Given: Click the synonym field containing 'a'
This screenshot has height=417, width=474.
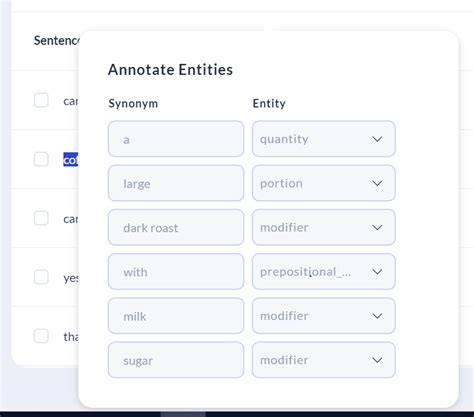Looking at the screenshot, I should [x=176, y=139].
